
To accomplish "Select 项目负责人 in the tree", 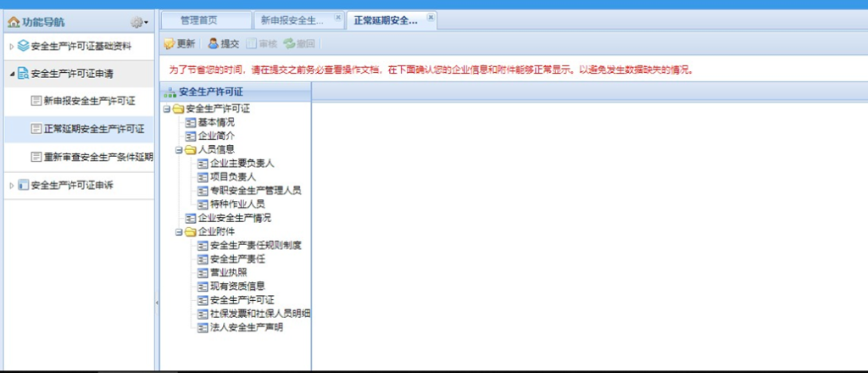I will click(233, 177).
